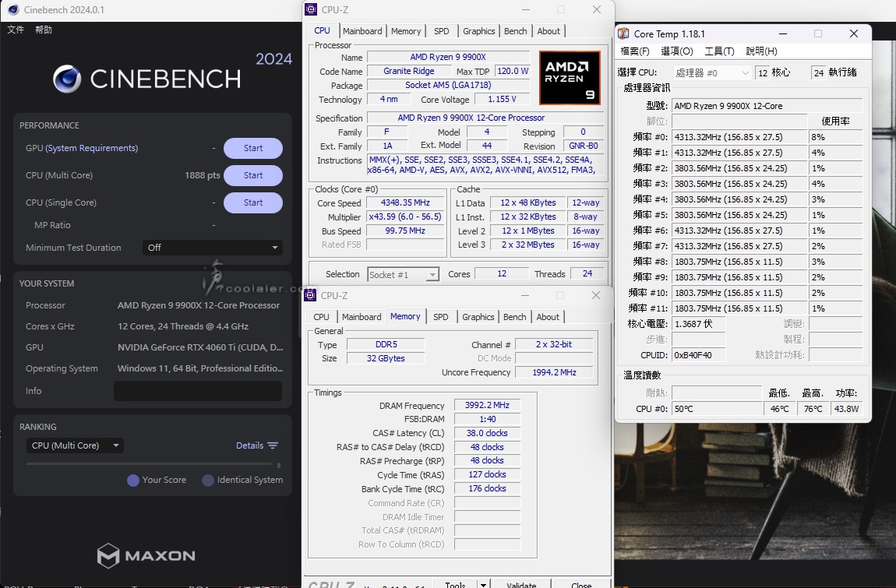This screenshot has width=896, height=588.
Task: Open the 工具(T) menu in Core Temp
Action: click(x=719, y=51)
